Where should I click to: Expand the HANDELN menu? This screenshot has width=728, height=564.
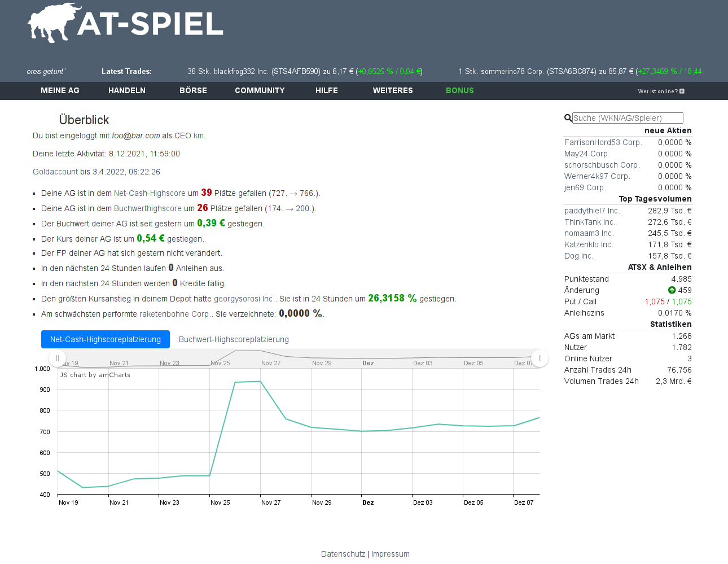pos(127,90)
